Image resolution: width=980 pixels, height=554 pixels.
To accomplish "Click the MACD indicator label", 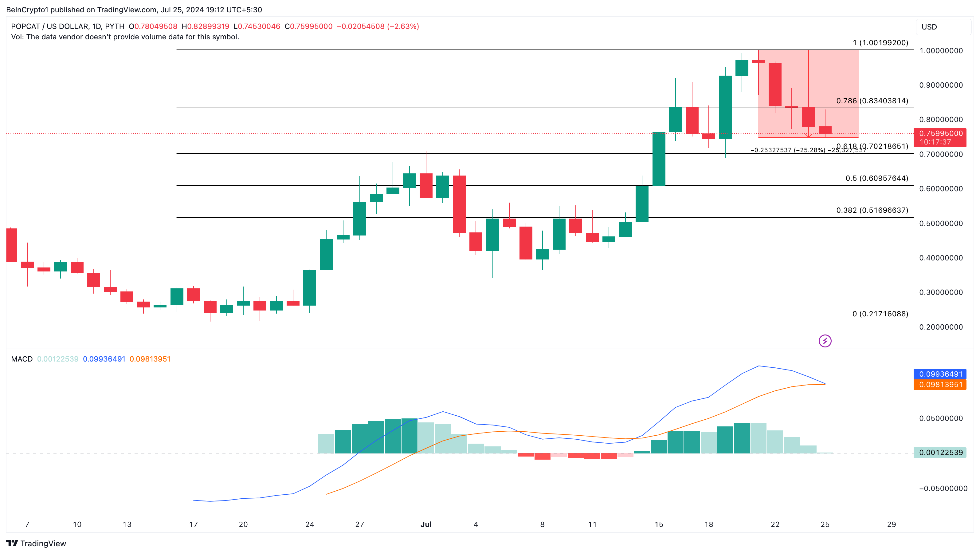I will (22, 359).
